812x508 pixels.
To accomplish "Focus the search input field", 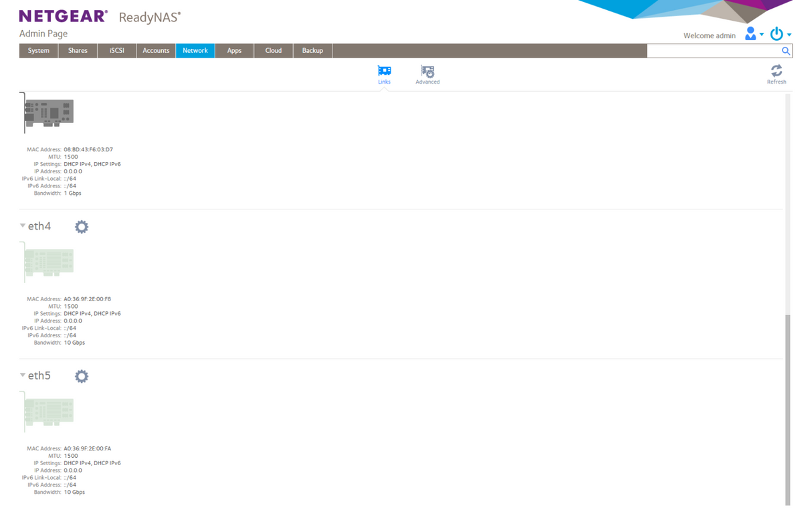I will (x=713, y=51).
